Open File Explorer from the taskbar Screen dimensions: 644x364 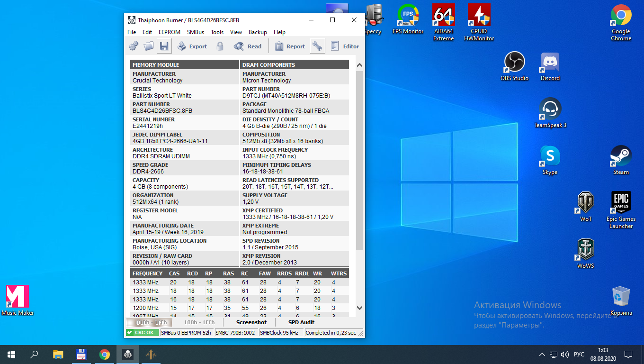click(x=58, y=354)
